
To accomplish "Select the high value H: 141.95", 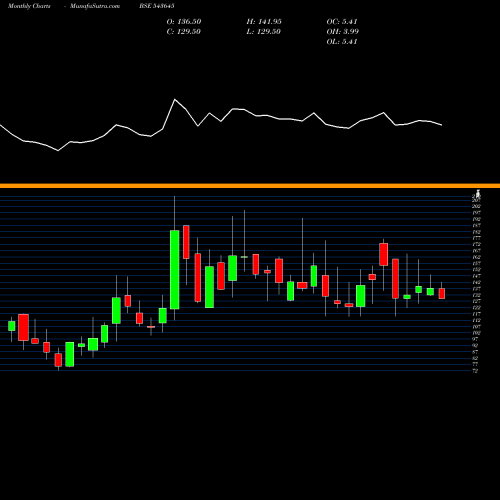I will point(264,21).
